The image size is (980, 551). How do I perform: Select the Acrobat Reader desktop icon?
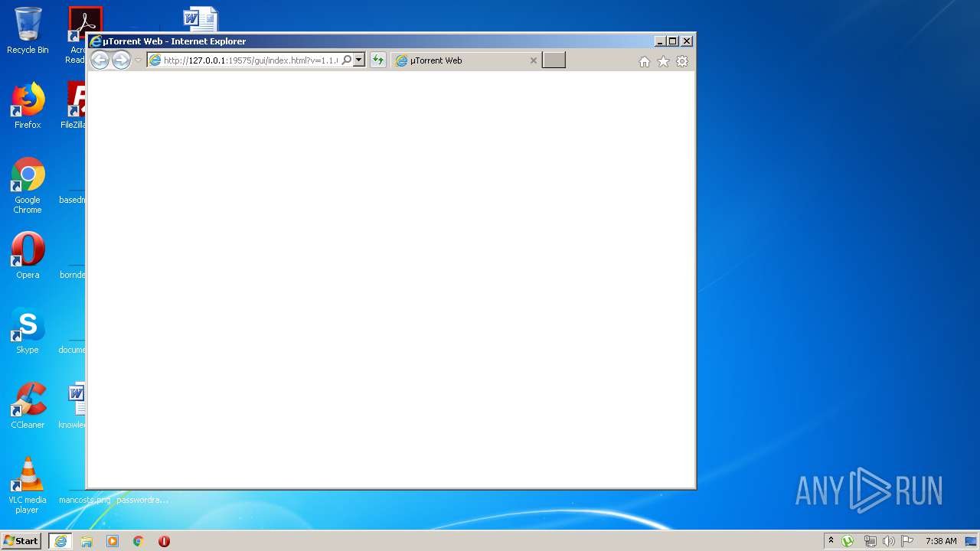click(77, 35)
